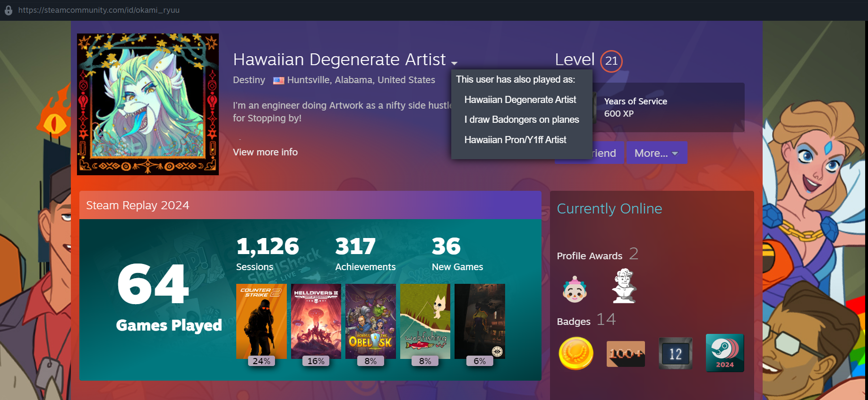Click the '64 Games Played' statistic
The image size is (868, 400).
click(x=169, y=298)
